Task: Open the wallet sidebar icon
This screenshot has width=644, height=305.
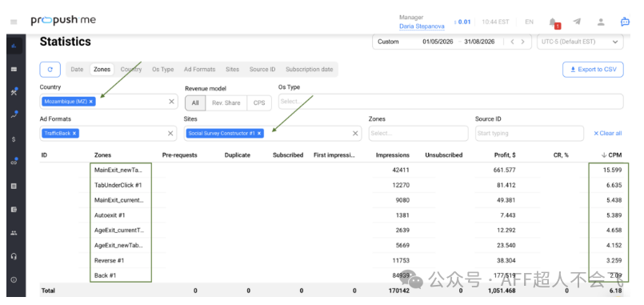Action: pyautogui.click(x=14, y=209)
